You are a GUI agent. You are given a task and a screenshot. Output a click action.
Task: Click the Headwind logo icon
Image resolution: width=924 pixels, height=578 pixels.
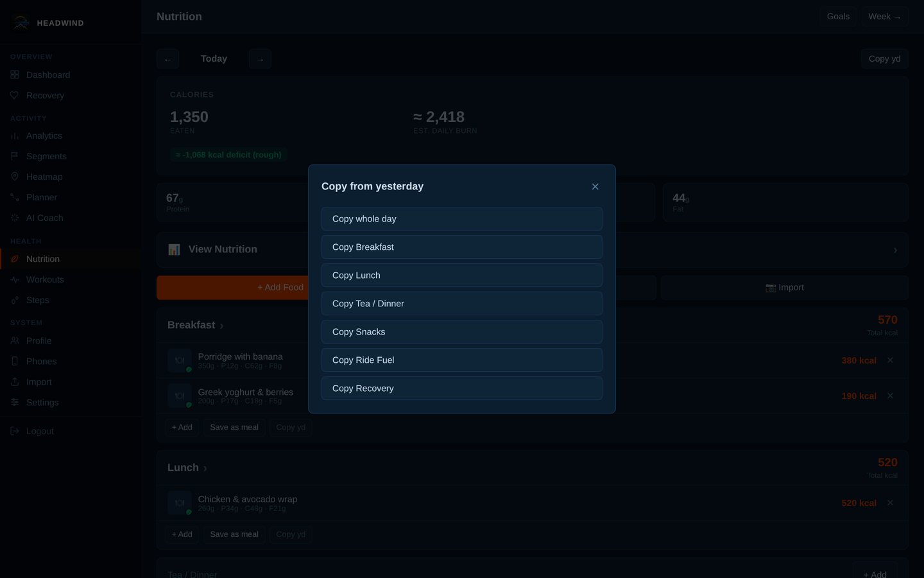21,23
